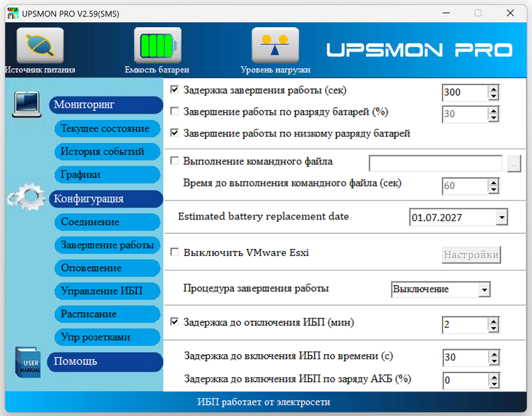Click the Уровень нагрузки label

point(275,69)
